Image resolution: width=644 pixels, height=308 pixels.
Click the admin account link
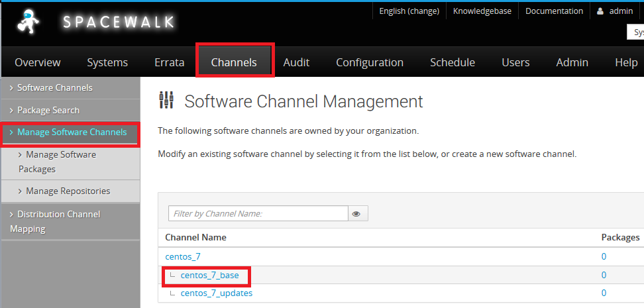point(621,11)
